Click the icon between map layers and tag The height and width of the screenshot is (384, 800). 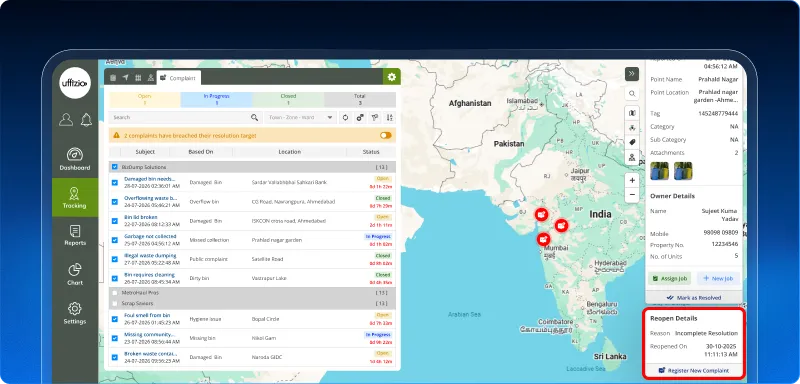[632, 128]
